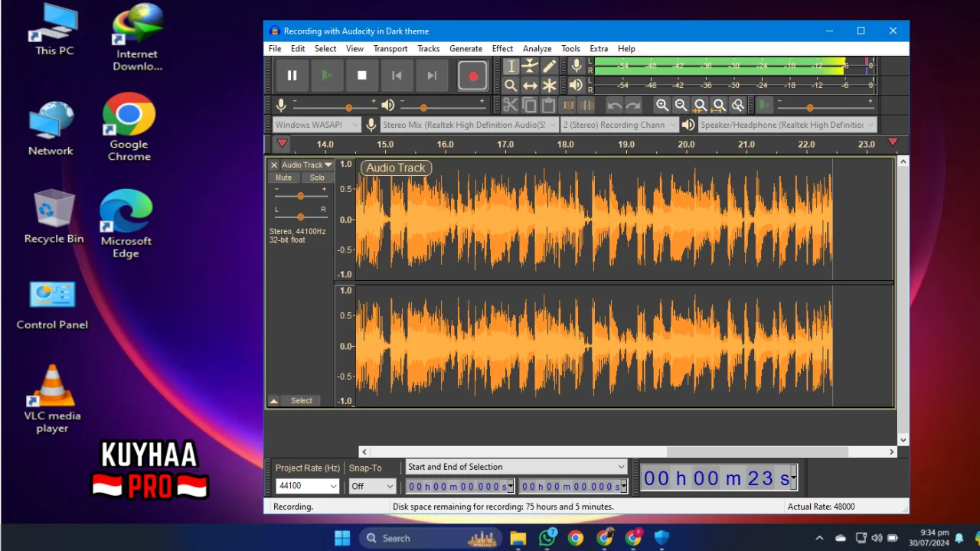The image size is (980, 551).
Task: Click the Redo arrow icon
Action: pos(633,105)
